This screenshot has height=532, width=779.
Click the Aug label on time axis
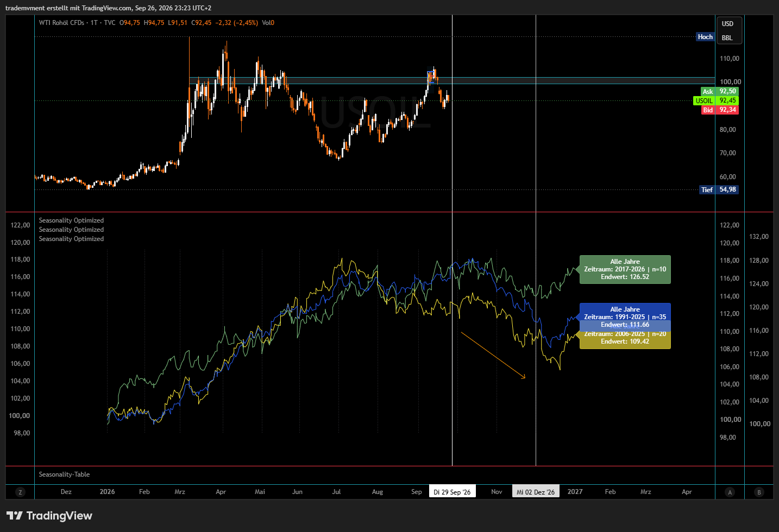coord(378,492)
